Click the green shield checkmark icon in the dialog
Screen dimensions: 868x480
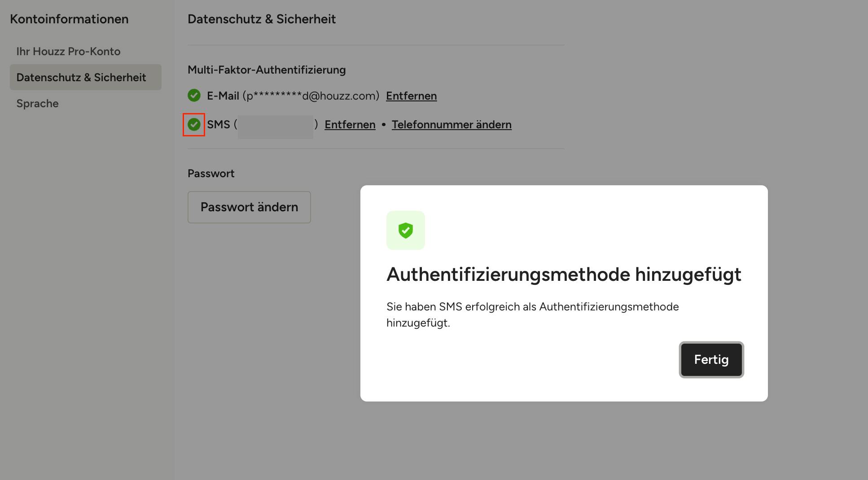tap(405, 230)
